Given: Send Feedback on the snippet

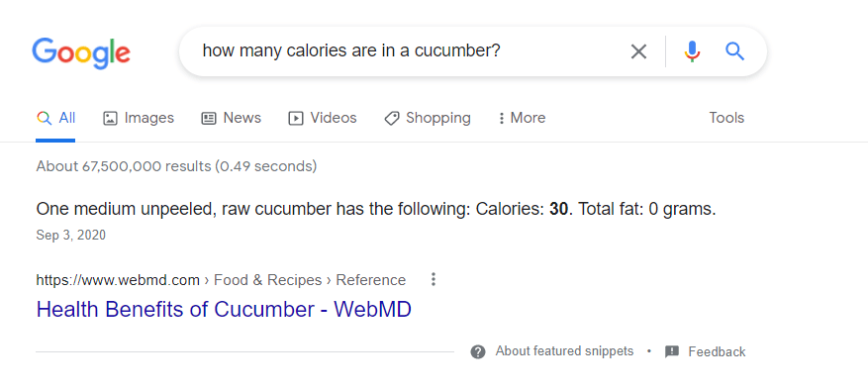Looking at the screenshot, I should point(717,351).
